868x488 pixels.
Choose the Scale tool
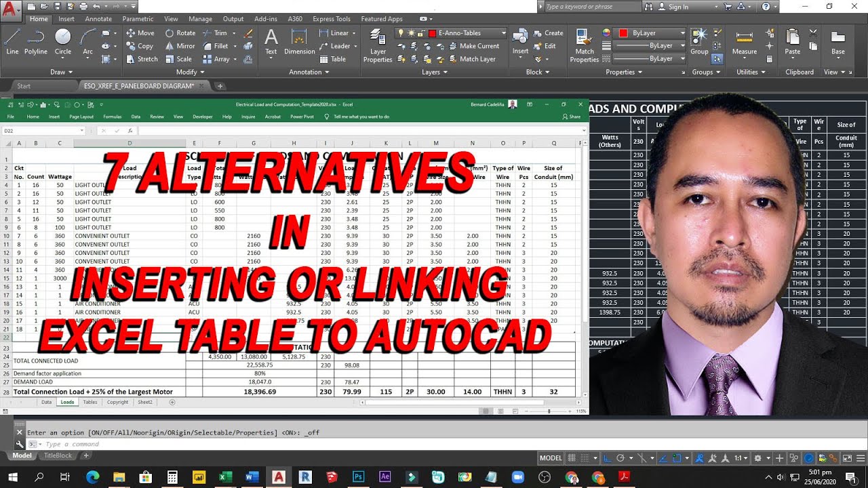[178, 59]
